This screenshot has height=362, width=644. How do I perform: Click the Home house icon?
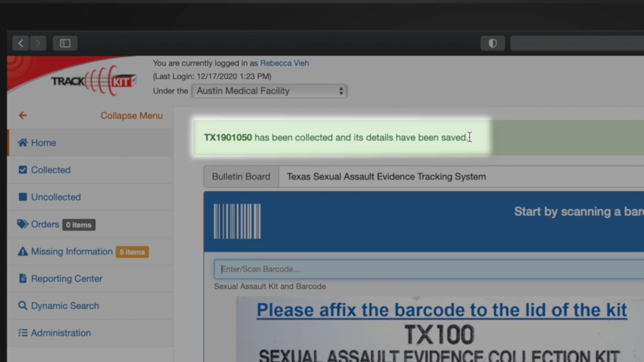point(23,143)
